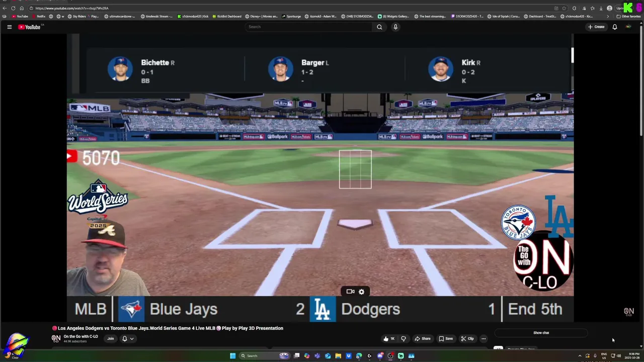Dislike the video with thumbs down
Viewport: 644px width, 362px height.
403,338
